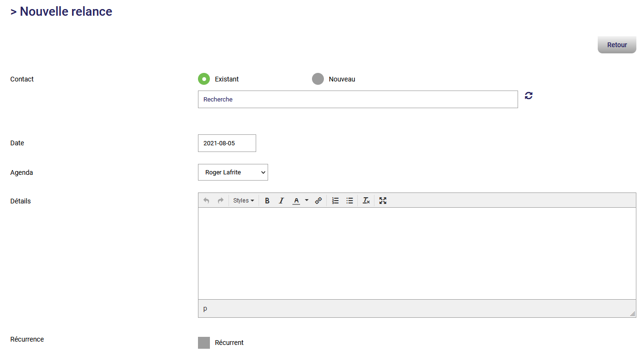Apply the text color A button
This screenshot has width=644, height=364.
coord(296,201)
